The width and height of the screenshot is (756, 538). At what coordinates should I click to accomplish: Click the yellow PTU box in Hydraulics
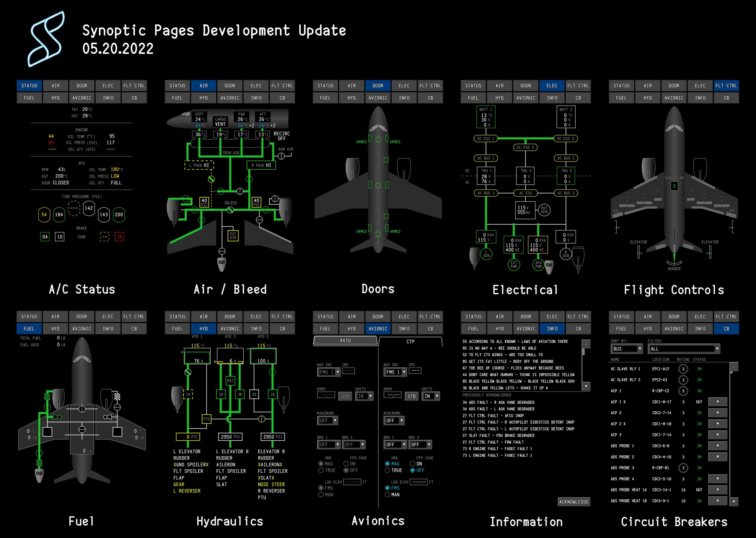point(206,419)
